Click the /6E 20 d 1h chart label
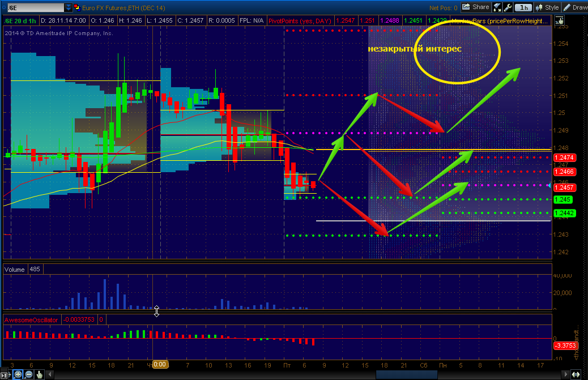Viewport: 588px width, 380px height. (x=20, y=20)
